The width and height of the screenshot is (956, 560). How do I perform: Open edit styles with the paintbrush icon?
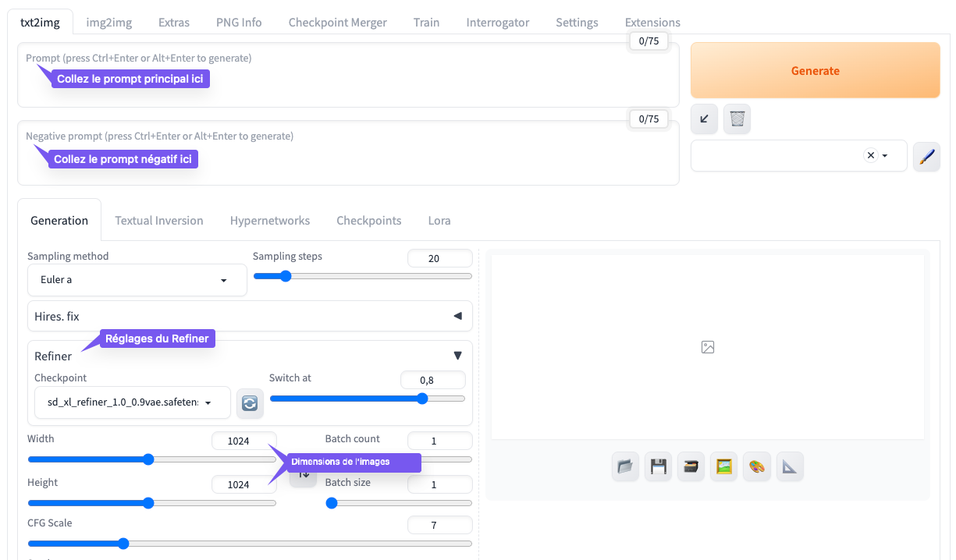pos(926,156)
